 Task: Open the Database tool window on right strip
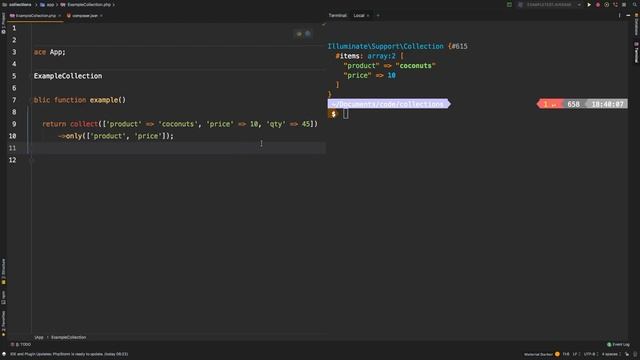point(636,24)
